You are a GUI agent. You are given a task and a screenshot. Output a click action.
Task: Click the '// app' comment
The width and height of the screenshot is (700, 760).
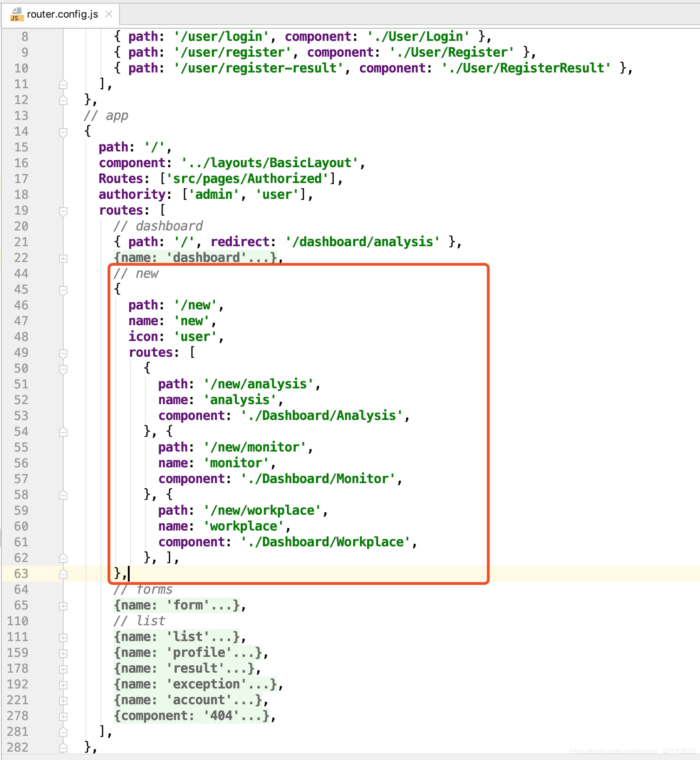tap(106, 116)
